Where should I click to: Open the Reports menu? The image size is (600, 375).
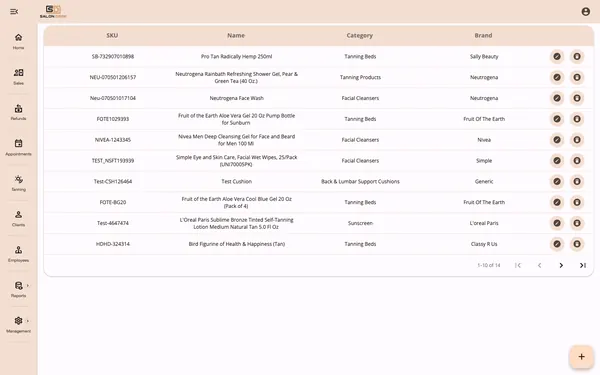pyautogui.click(x=18, y=289)
